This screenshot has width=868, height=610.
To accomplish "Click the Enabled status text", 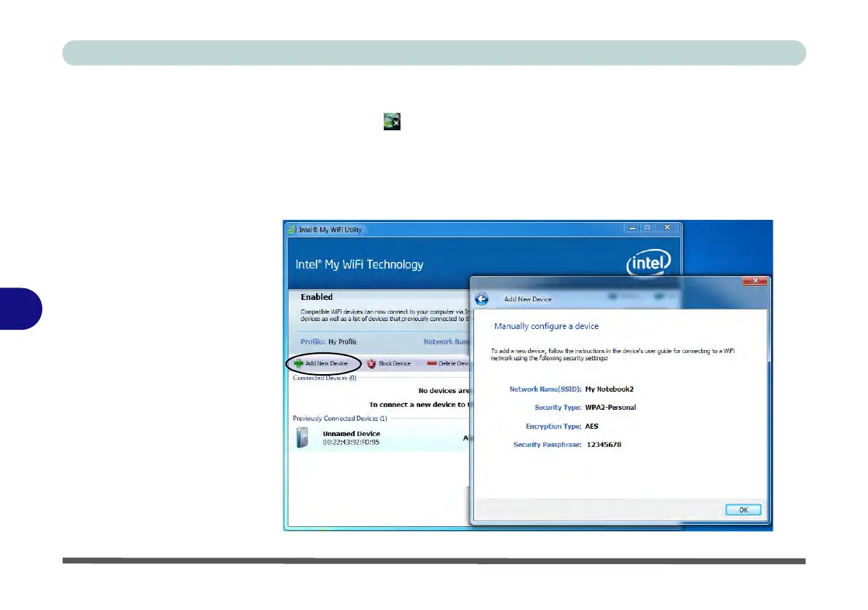I will tap(317, 297).
